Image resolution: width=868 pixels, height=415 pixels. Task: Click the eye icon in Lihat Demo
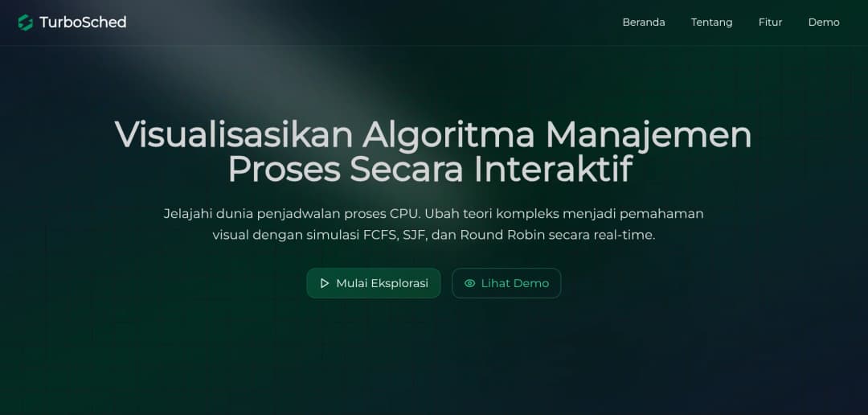coord(469,283)
